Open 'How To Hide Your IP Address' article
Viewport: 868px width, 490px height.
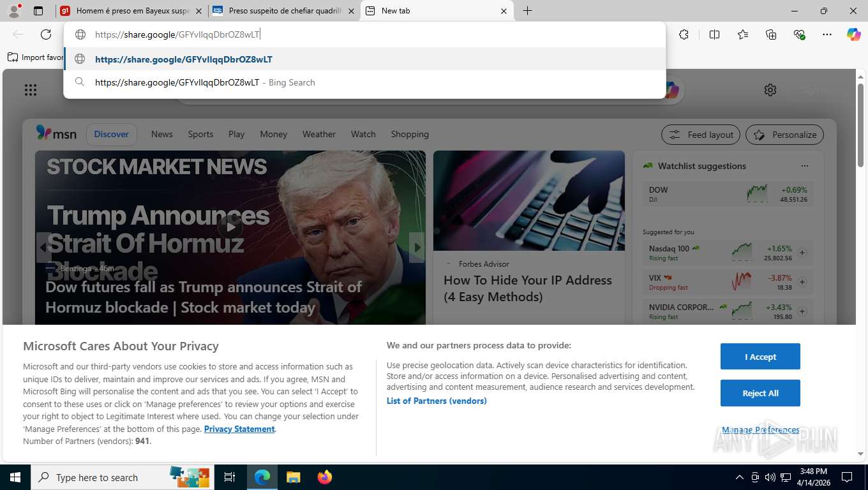click(x=528, y=288)
